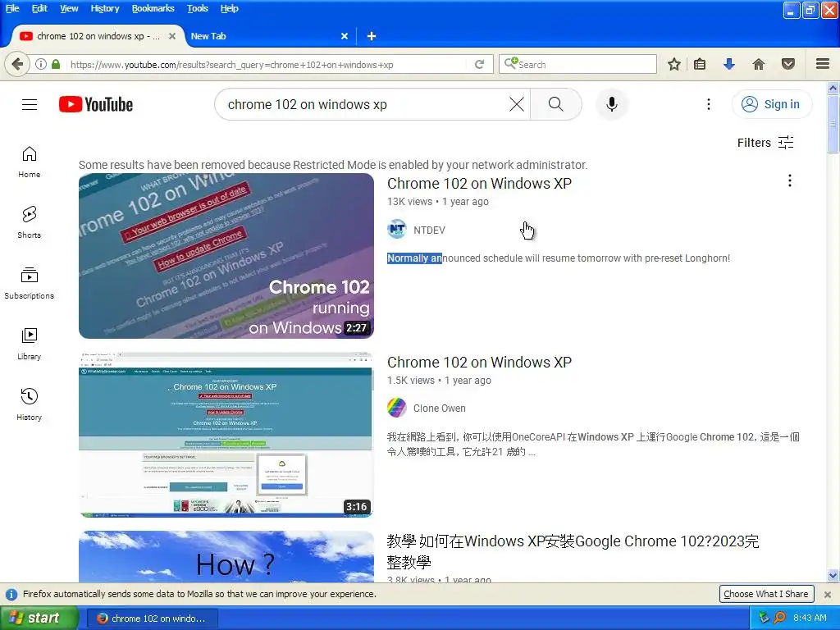Go to Firefox home page icon
840x630 pixels.
click(759, 64)
